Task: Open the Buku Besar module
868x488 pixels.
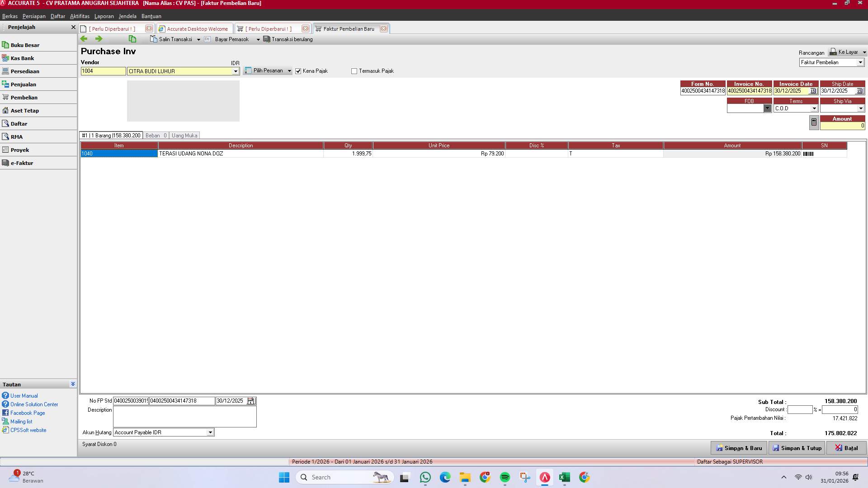Action: [x=25, y=45]
